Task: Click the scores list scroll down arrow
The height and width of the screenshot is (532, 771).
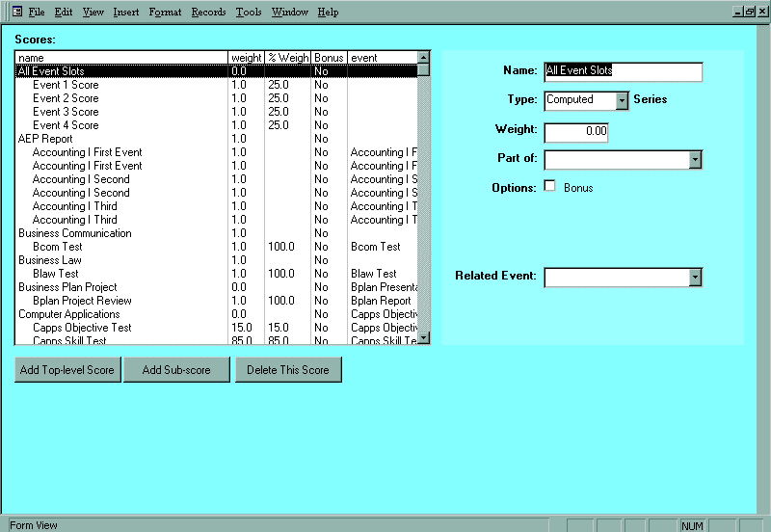Action: [x=423, y=337]
